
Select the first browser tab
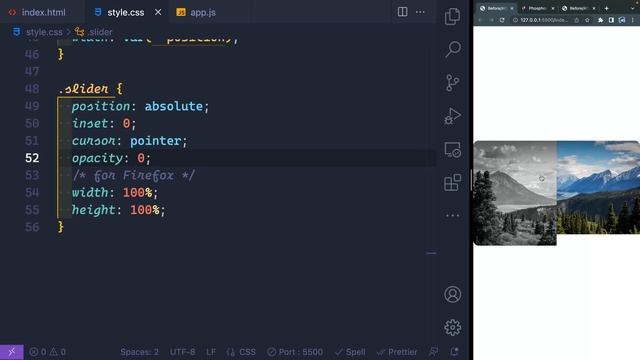(x=496, y=8)
